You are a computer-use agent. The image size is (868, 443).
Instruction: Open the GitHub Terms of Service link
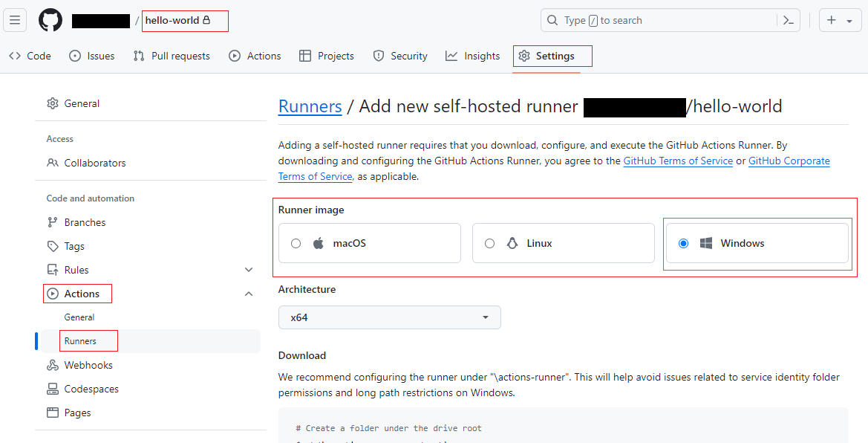click(678, 161)
